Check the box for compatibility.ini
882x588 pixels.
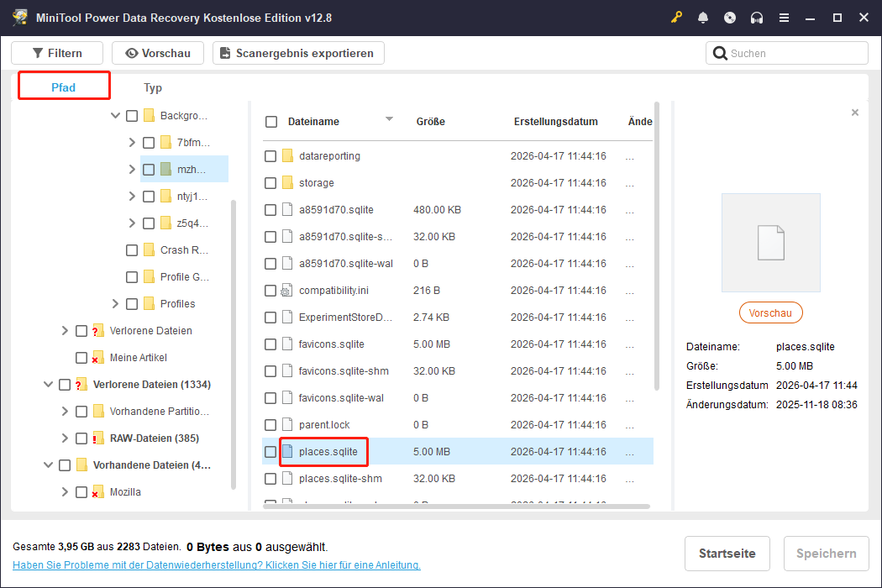270,291
